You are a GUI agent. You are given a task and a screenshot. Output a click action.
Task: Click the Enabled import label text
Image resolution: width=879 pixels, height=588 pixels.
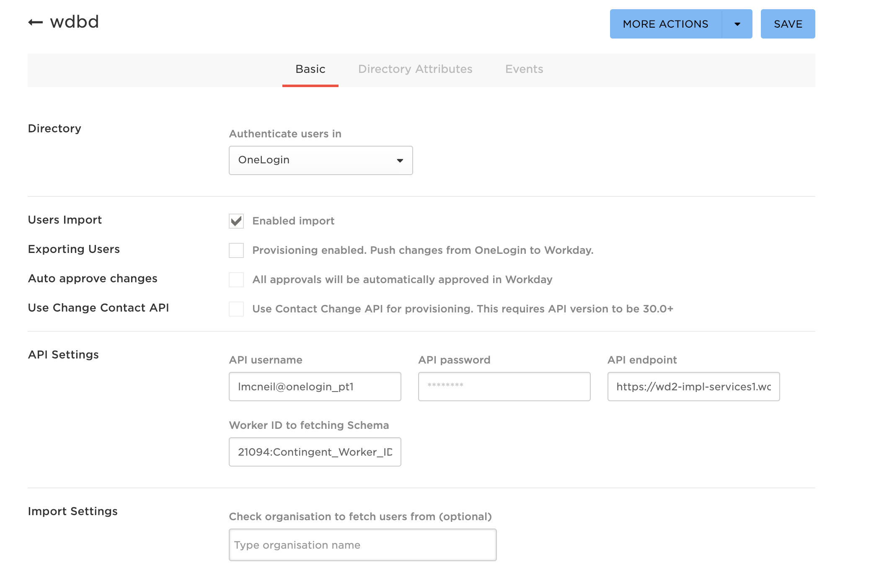[293, 221]
